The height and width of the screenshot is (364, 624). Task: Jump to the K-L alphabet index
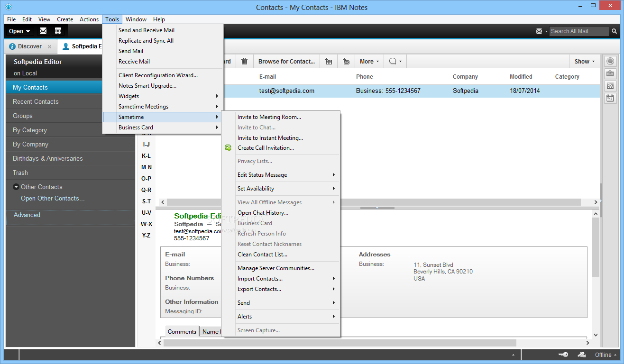[147, 156]
